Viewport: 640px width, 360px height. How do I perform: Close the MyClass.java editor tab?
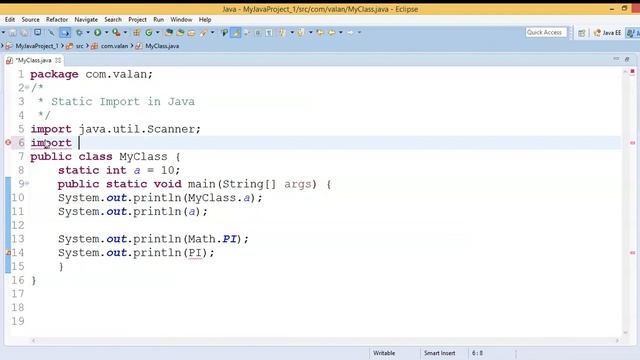(58, 60)
